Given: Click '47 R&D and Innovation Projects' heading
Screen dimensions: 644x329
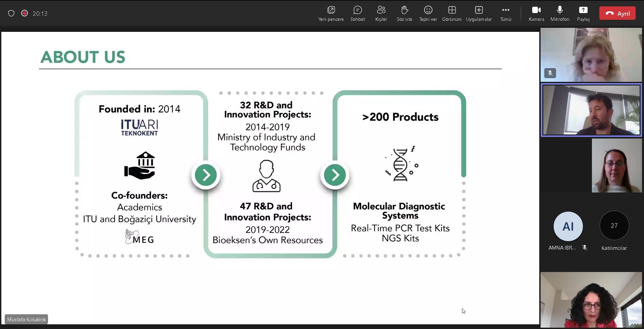Looking at the screenshot, I should [x=268, y=212].
